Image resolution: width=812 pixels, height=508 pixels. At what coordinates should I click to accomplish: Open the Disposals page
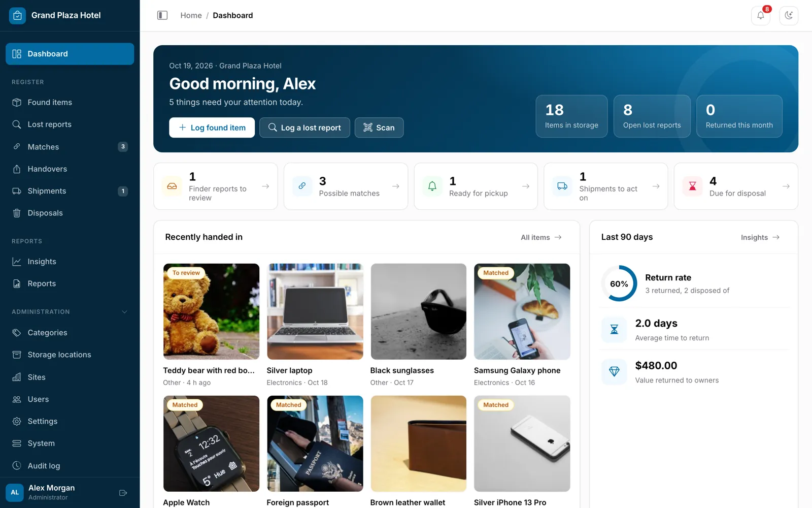click(x=70, y=213)
